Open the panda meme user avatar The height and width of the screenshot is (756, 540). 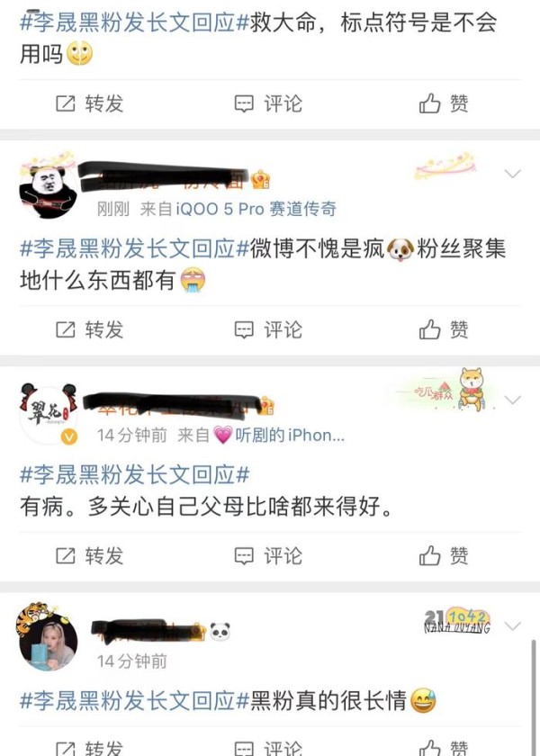(x=49, y=185)
